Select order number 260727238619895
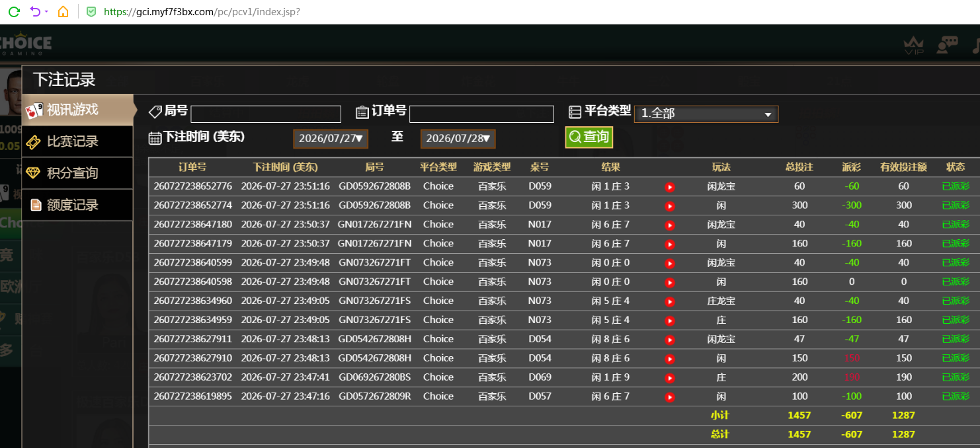This screenshot has height=448, width=980. click(x=193, y=396)
